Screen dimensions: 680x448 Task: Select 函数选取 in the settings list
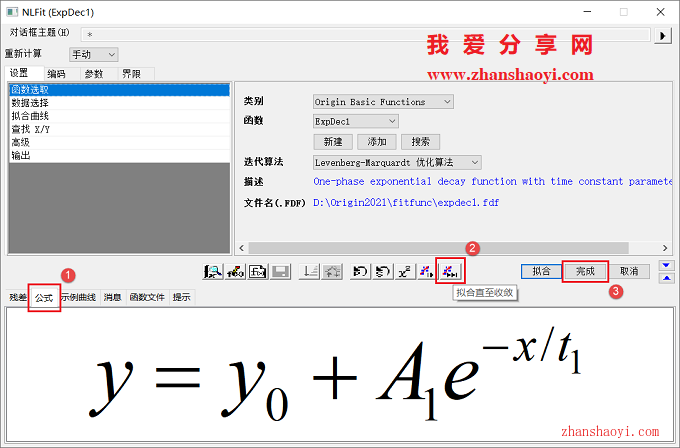[x=119, y=90]
